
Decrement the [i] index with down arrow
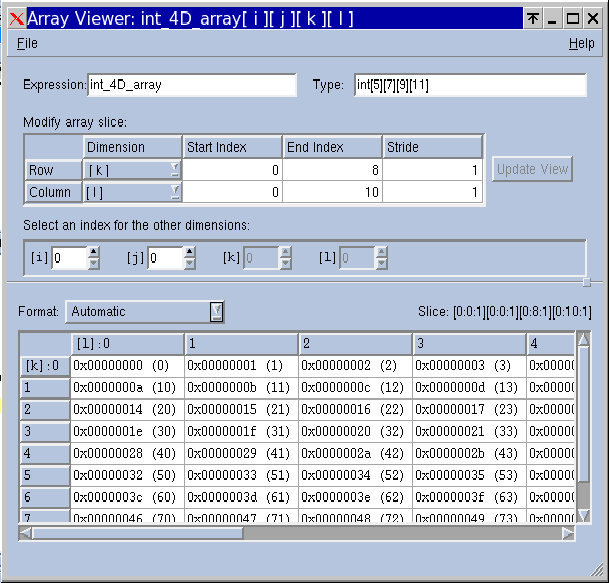click(x=94, y=264)
